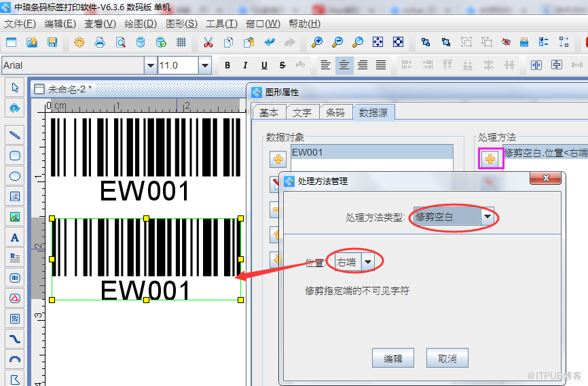Switch to the 条码 tab
Viewport: 588px width, 386px height.
pos(335,113)
